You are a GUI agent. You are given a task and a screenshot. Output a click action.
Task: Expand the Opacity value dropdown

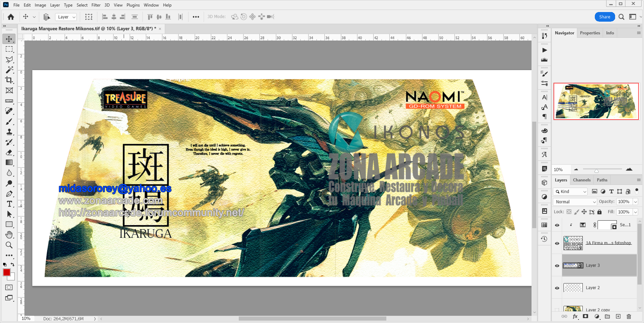click(635, 202)
